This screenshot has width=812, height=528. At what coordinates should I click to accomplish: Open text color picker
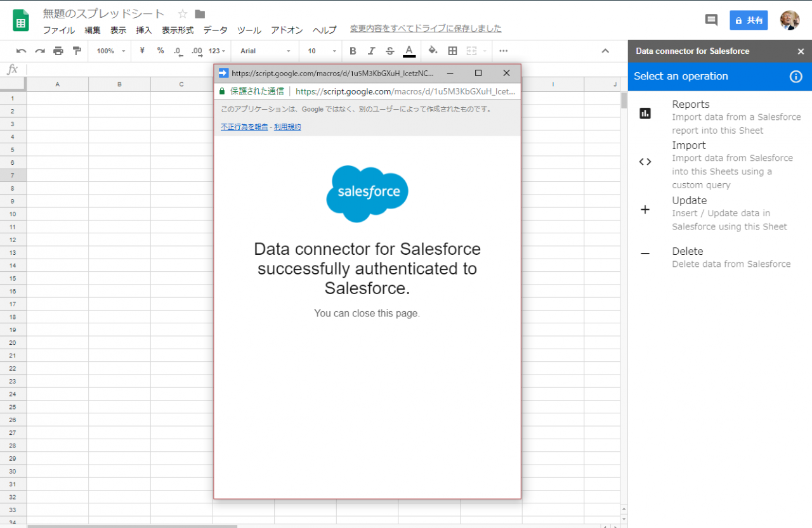(409, 51)
